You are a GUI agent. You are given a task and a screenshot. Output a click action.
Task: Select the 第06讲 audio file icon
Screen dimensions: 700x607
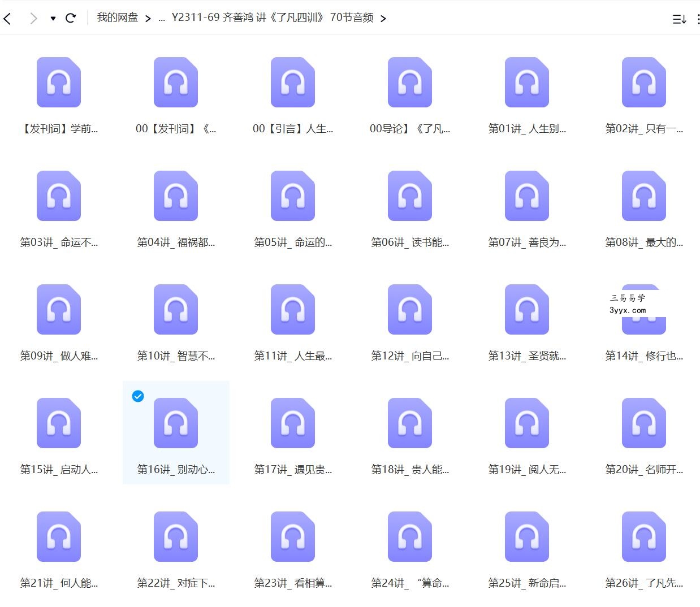click(x=410, y=196)
